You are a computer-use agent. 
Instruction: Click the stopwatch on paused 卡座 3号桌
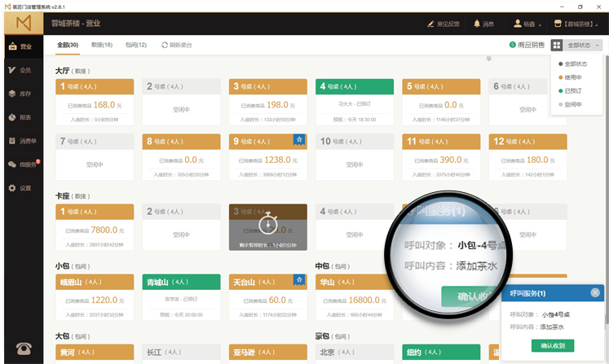click(268, 223)
